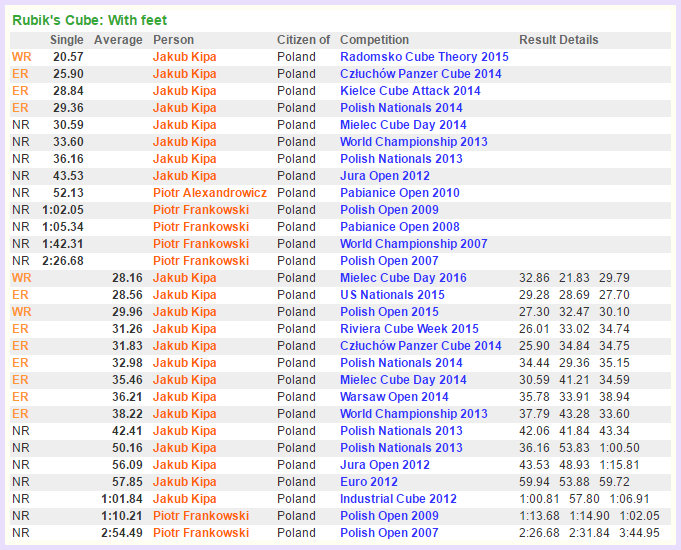Open Kielce Cube Attack 2014 competition
Screen dimensions: 681x550
(x=410, y=91)
